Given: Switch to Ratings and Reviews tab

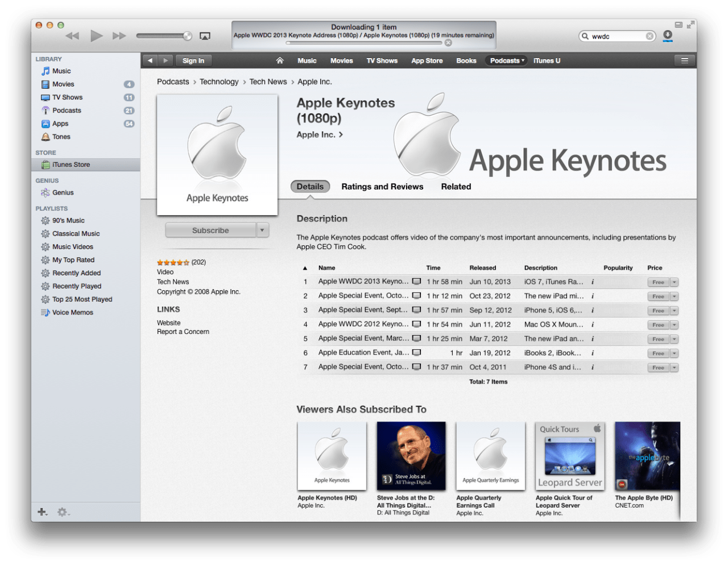Looking at the screenshot, I should 382,187.
